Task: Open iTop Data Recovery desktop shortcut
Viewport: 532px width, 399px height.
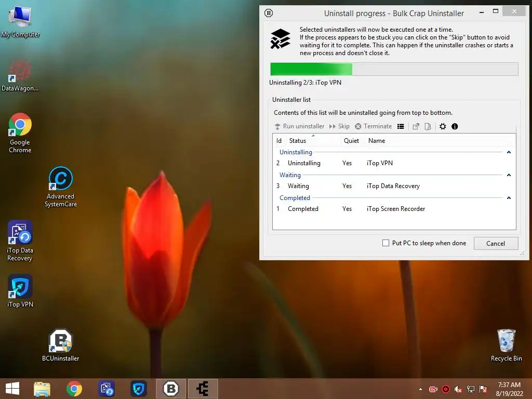Action: coord(20,241)
